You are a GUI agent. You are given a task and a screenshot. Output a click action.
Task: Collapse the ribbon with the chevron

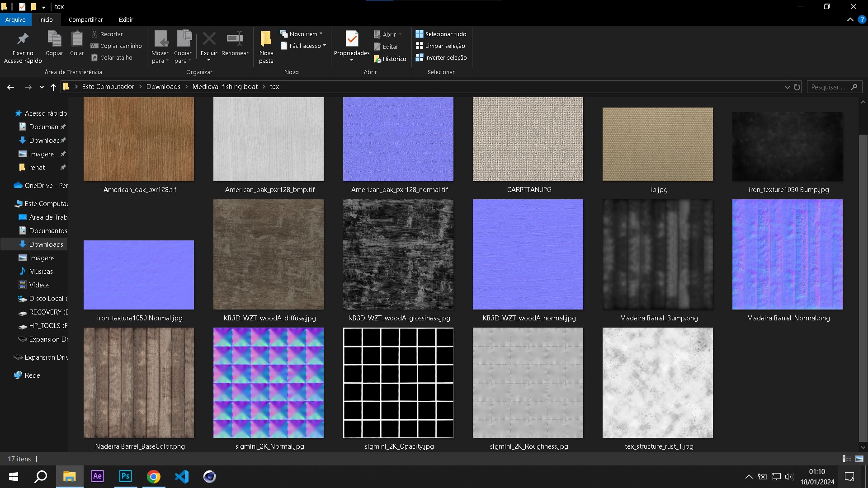click(850, 19)
